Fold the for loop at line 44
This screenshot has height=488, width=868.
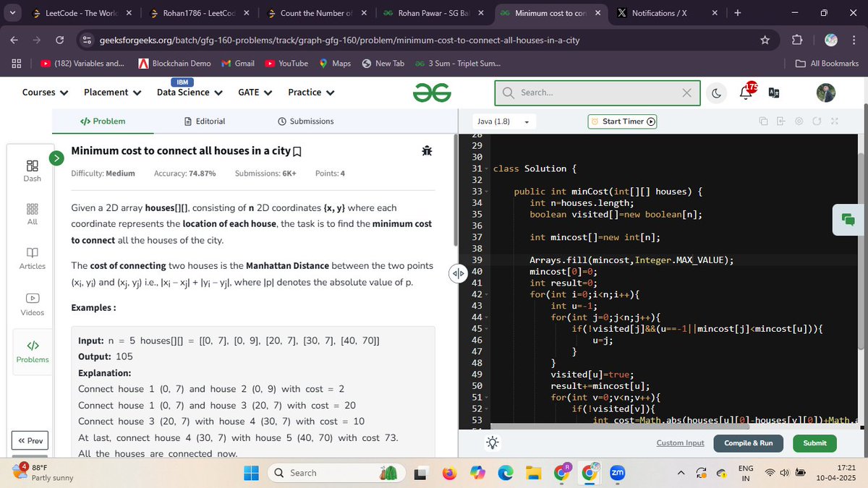click(x=487, y=318)
